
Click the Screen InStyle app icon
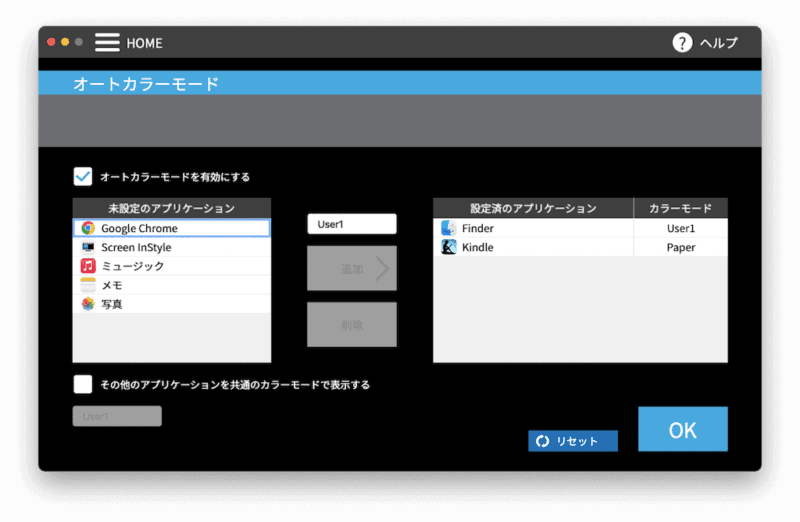pos(88,247)
